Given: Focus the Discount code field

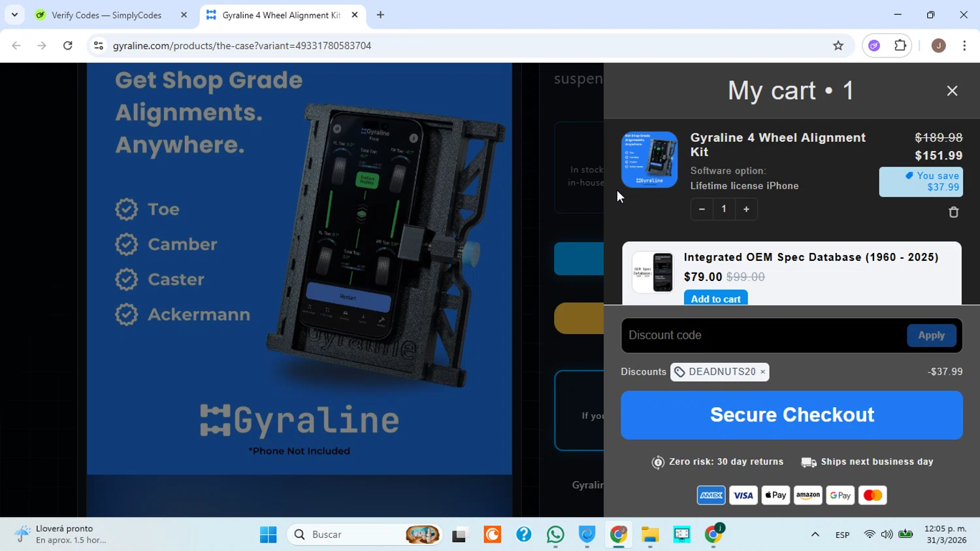Looking at the screenshot, I should 763,335.
